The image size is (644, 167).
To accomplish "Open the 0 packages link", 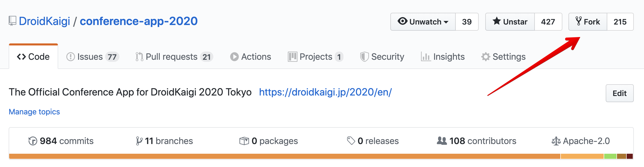I will click(269, 141).
